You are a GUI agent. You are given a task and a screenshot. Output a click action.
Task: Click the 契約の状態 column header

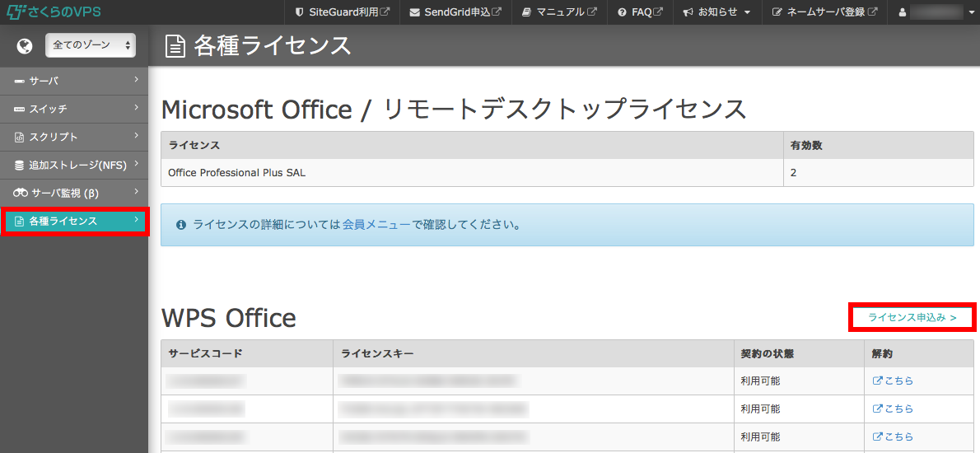(x=799, y=353)
